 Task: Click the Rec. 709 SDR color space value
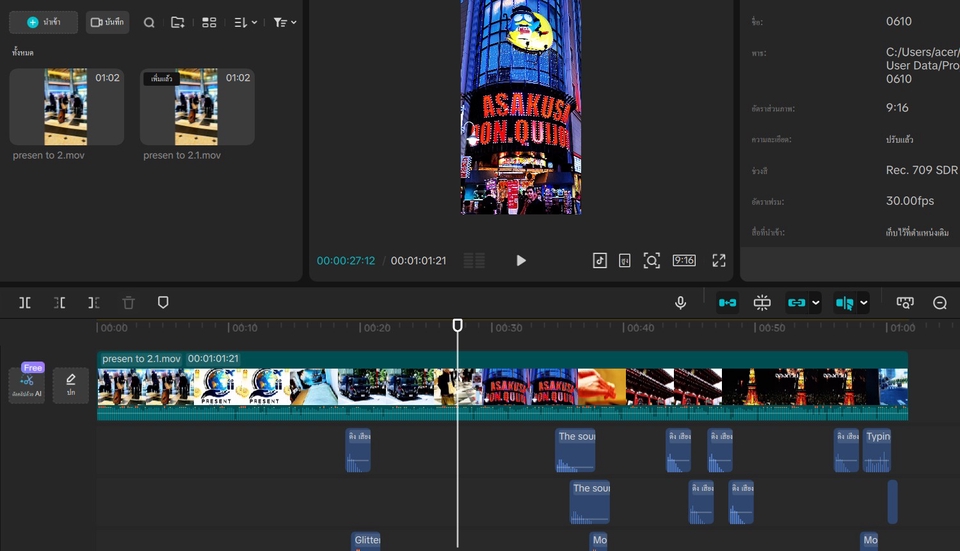pos(921,170)
